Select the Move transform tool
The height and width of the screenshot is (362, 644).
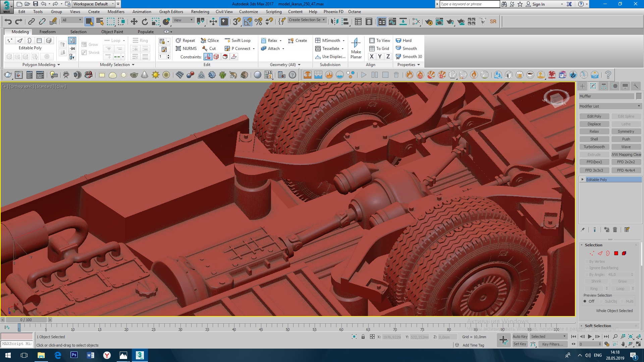(x=134, y=22)
